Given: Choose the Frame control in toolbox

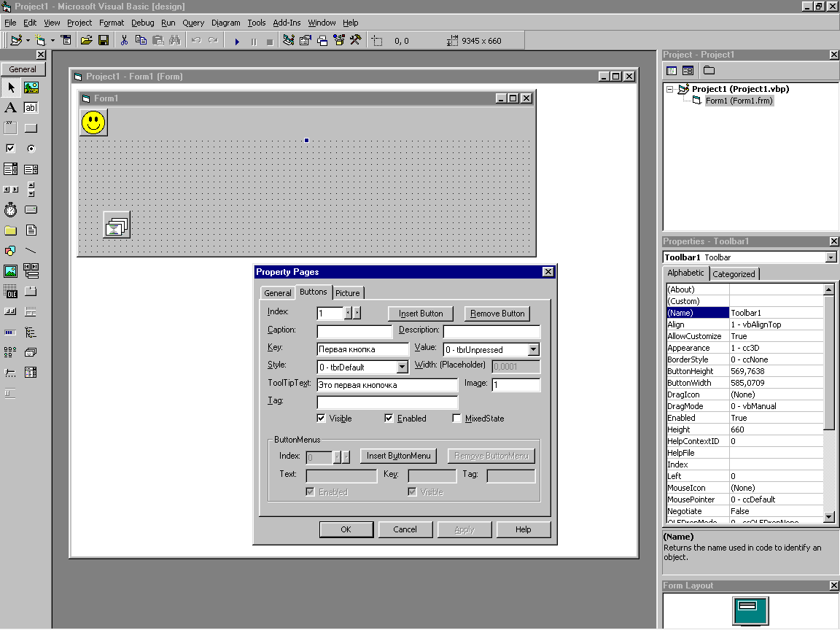Looking at the screenshot, I should (11, 128).
